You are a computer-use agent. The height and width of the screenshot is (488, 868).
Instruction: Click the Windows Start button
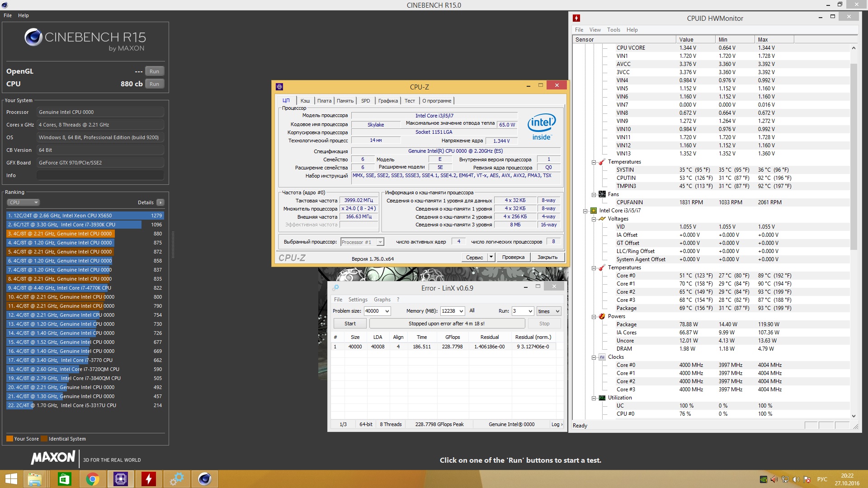[x=11, y=479]
